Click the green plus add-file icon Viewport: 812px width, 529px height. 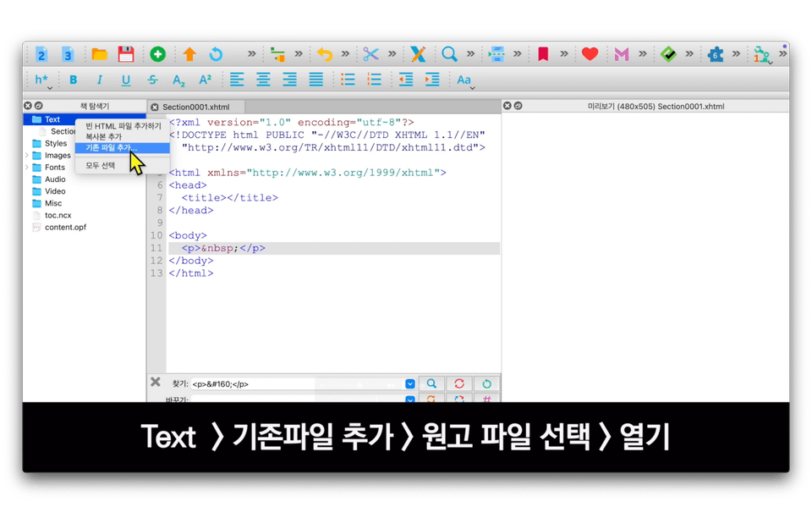pyautogui.click(x=157, y=54)
